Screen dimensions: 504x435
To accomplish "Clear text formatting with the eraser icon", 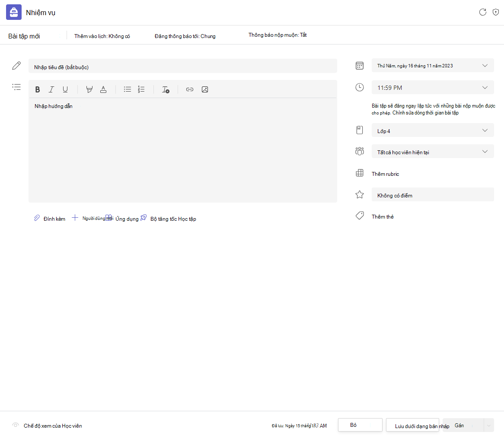I will point(166,89).
